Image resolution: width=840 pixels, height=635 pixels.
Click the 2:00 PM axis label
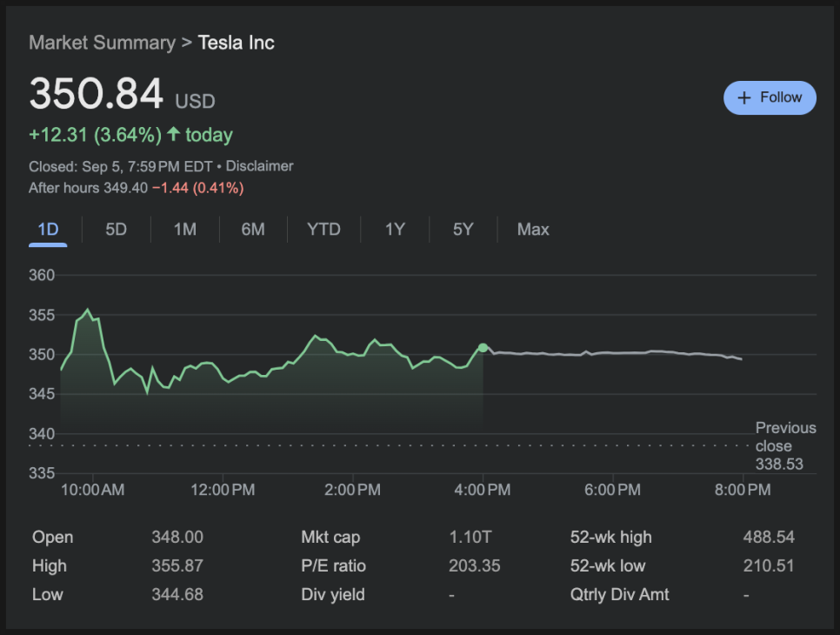352,490
